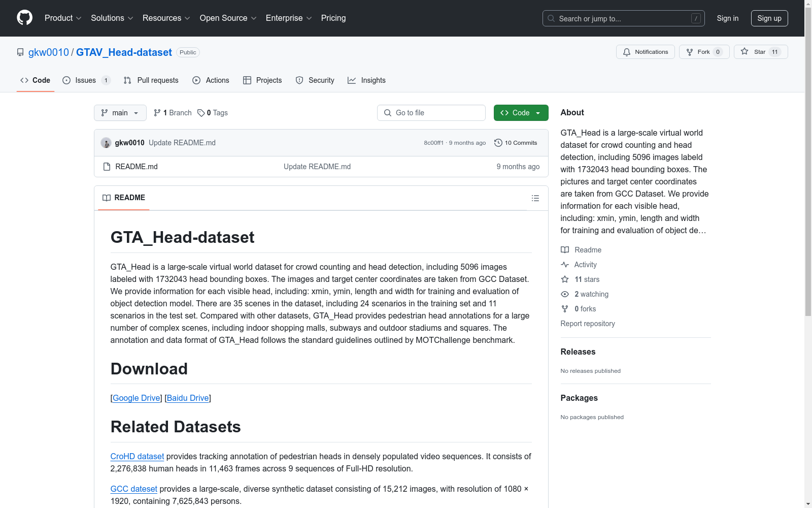
Task: Click the tag icon next to Tags
Action: coord(201,113)
